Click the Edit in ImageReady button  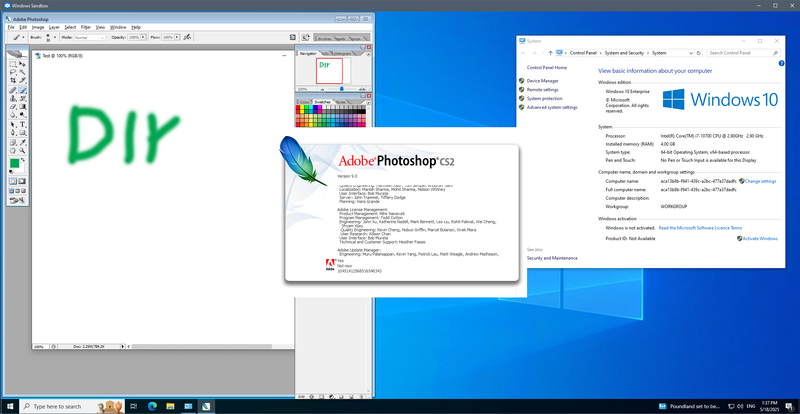point(18,201)
